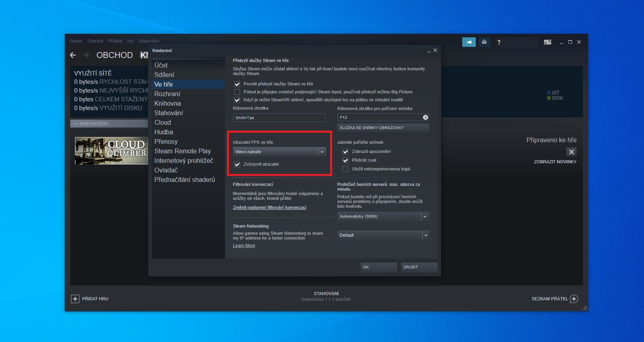Open Seznam přátel

click(550, 299)
